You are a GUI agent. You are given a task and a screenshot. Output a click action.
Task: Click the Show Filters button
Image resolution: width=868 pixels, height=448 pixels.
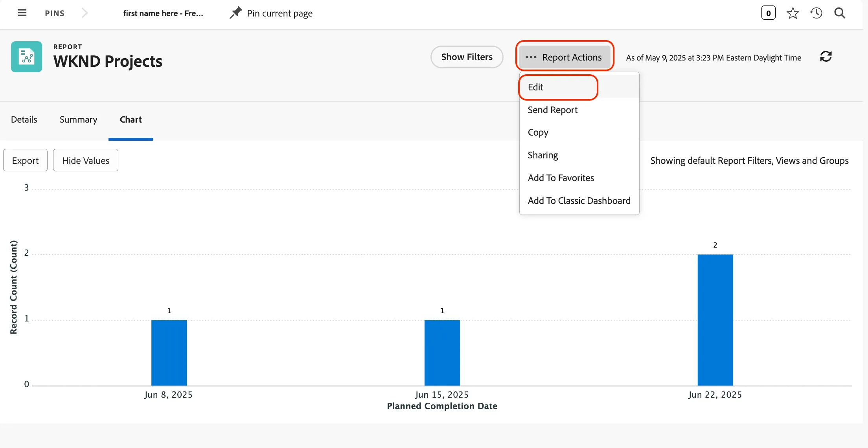tap(467, 57)
